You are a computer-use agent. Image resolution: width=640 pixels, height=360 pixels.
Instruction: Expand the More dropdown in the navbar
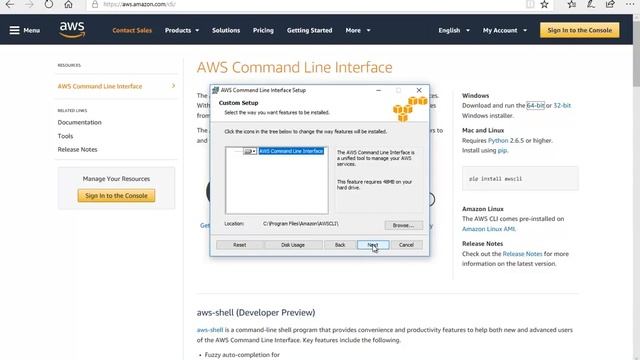click(x=358, y=30)
